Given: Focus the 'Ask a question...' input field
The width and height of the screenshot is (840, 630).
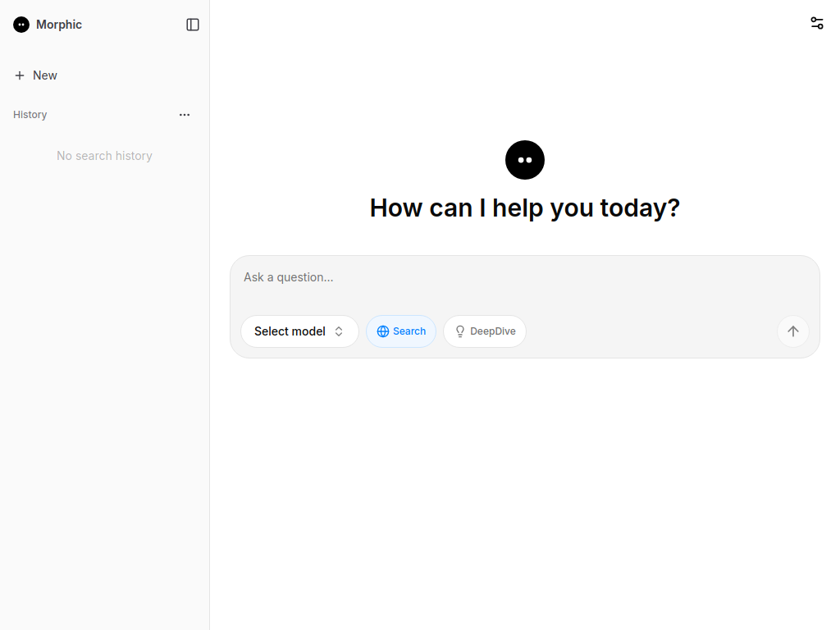Looking at the screenshot, I should [x=525, y=277].
